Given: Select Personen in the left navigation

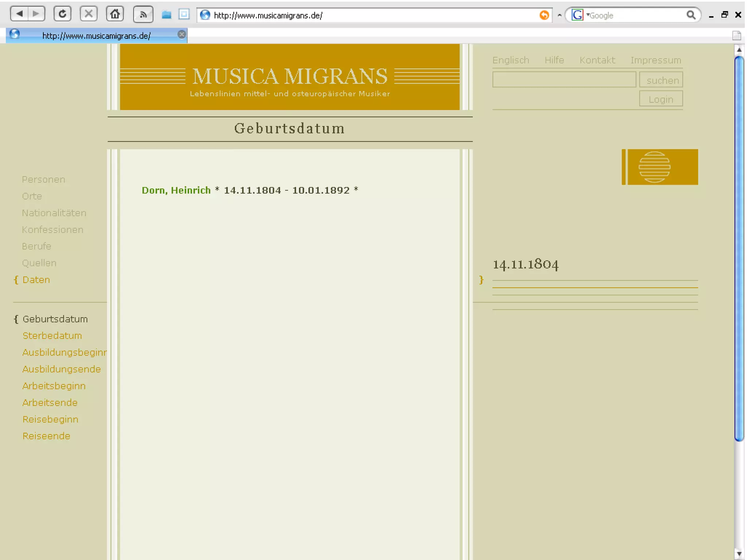Looking at the screenshot, I should (x=43, y=179).
